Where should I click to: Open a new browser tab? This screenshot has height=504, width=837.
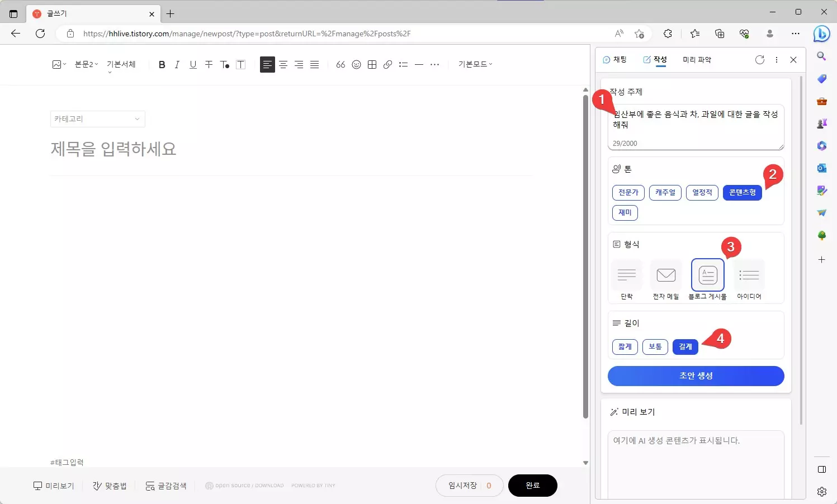click(171, 14)
